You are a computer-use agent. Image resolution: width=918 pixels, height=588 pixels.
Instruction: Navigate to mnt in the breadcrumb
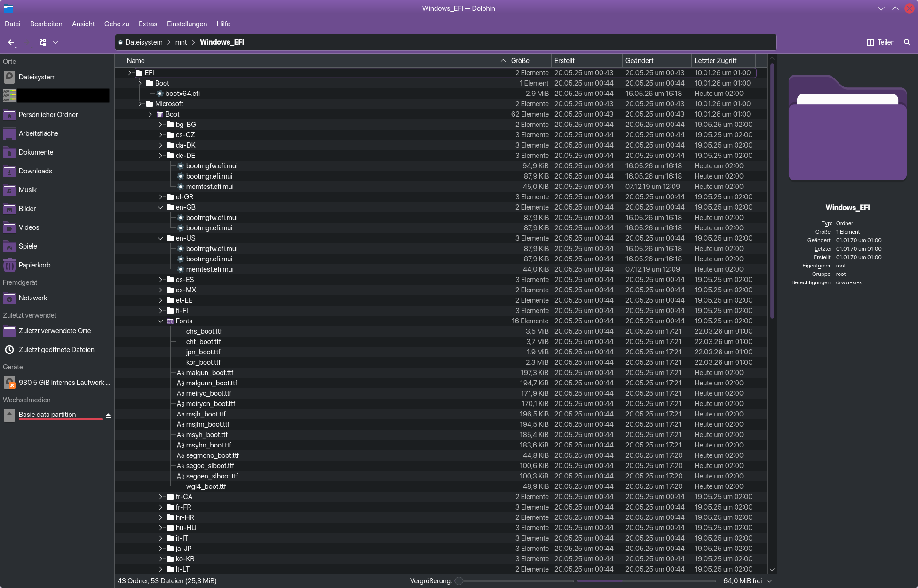181,42
